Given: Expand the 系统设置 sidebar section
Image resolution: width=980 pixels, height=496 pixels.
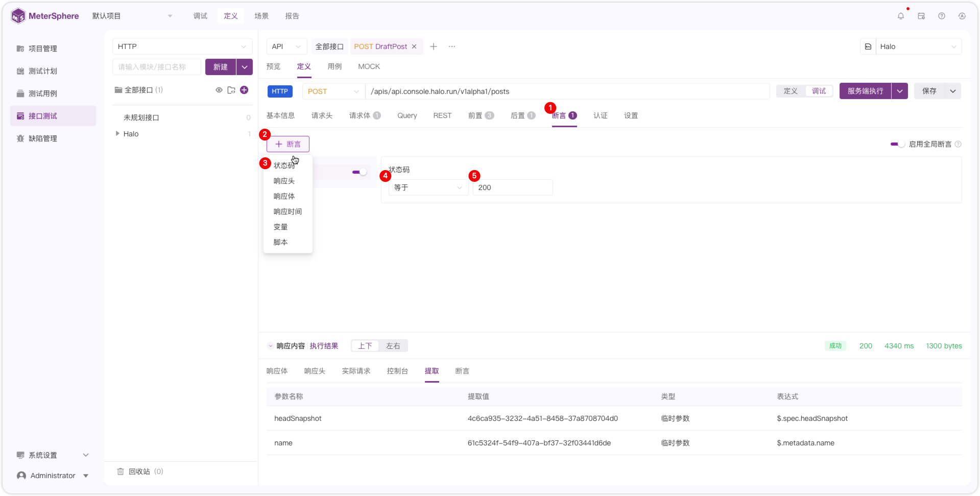Looking at the screenshot, I should tap(53, 455).
